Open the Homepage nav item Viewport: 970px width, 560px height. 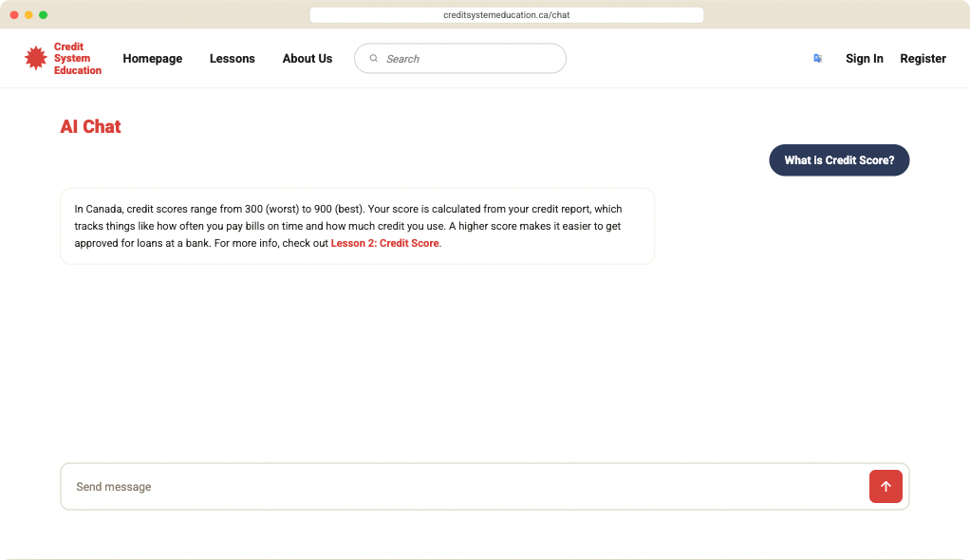point(152,58)
